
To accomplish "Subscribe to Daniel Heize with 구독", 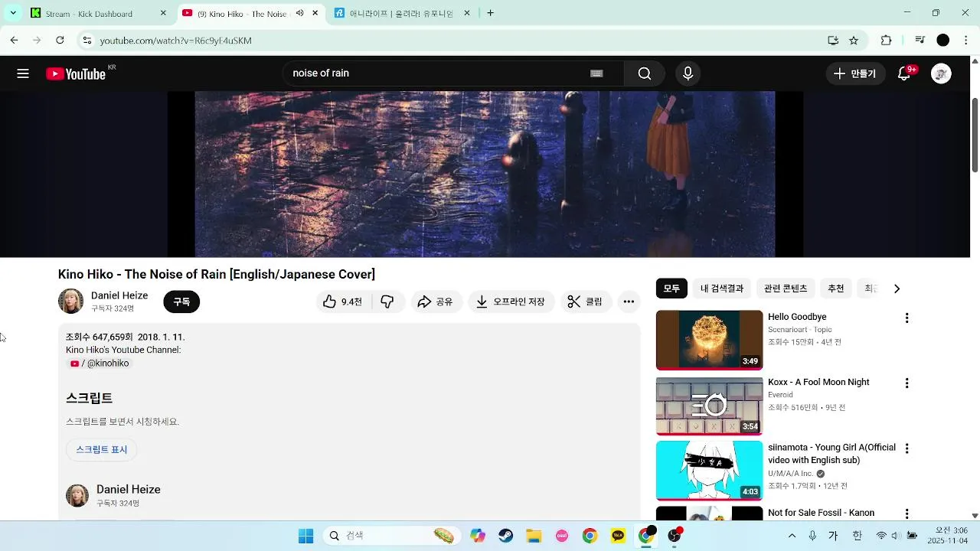I will pos(181,302).
